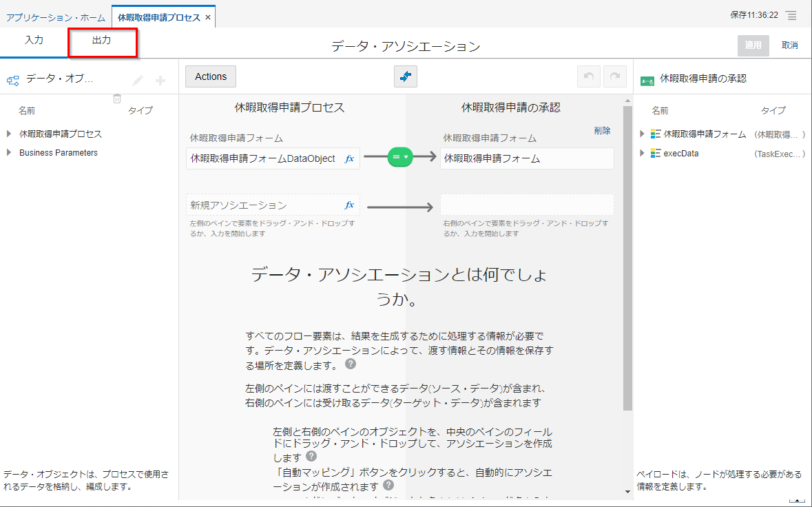
Task: Select the アプリケーション・ホーム tab
Action: click(56, 17)
